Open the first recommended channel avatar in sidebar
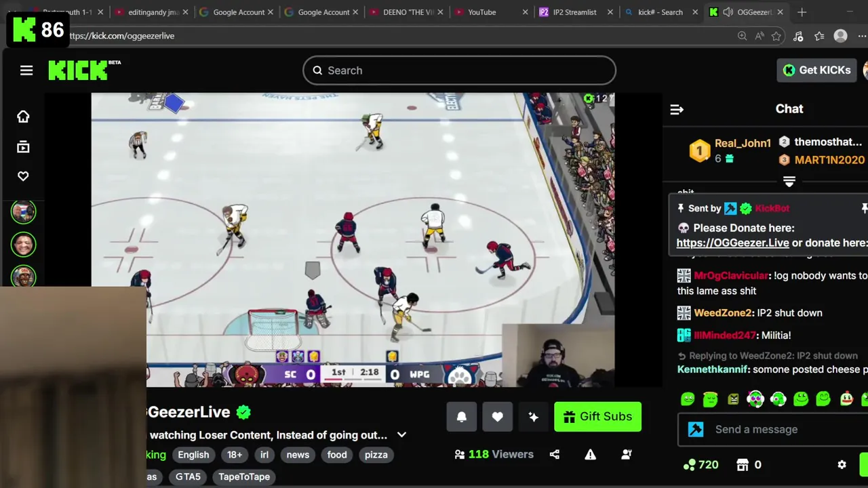 click(x=23, y=212)
